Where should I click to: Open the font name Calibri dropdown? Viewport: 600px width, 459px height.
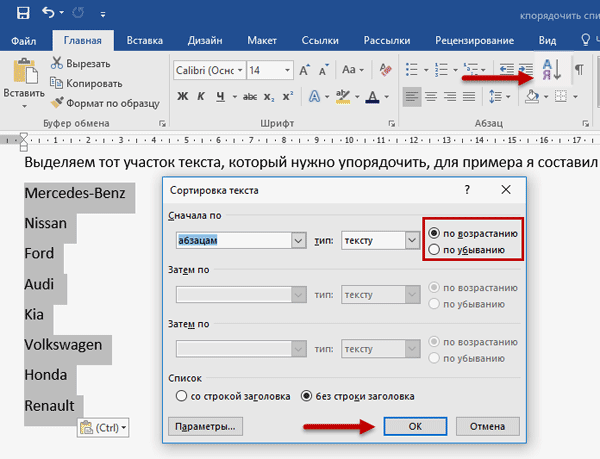(240, 70)
